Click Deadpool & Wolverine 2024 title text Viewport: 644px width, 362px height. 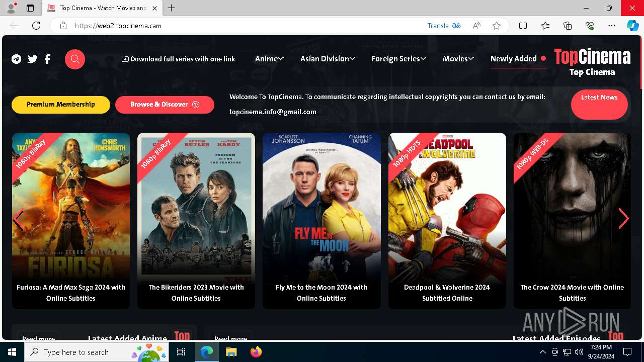(447, 293)
